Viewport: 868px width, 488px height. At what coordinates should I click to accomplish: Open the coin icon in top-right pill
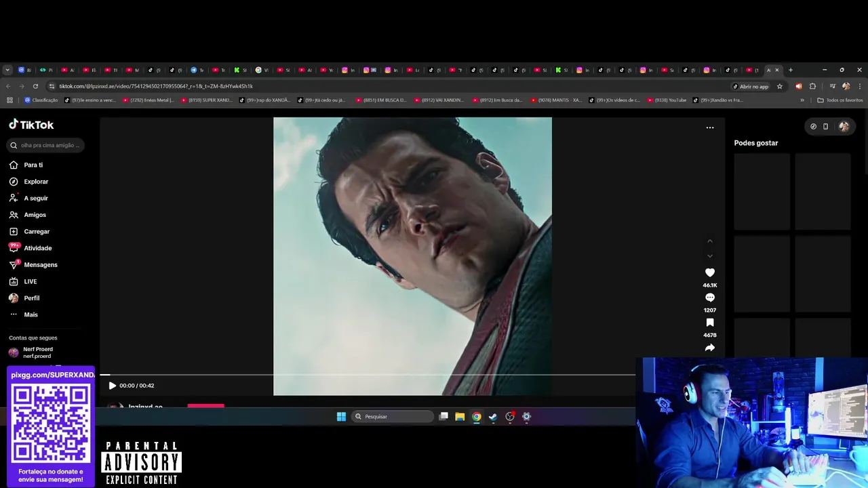click(814, 126)
